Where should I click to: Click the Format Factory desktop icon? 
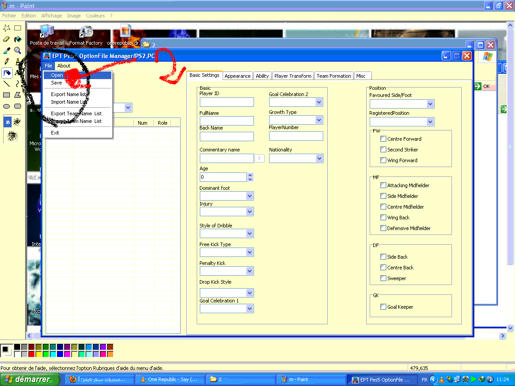[x=86, y=32]
